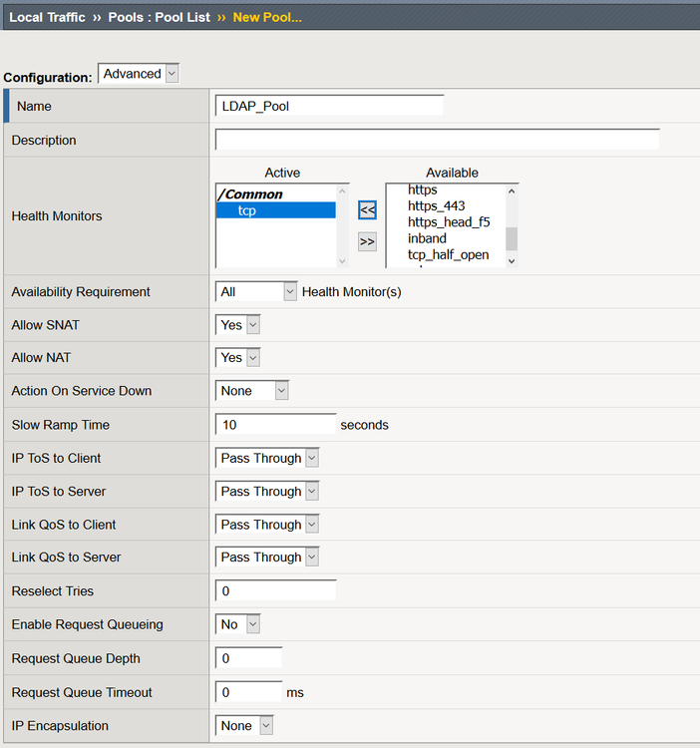
Task: Toggle the Enable Request Queueing dropdown
Action: 238,624
